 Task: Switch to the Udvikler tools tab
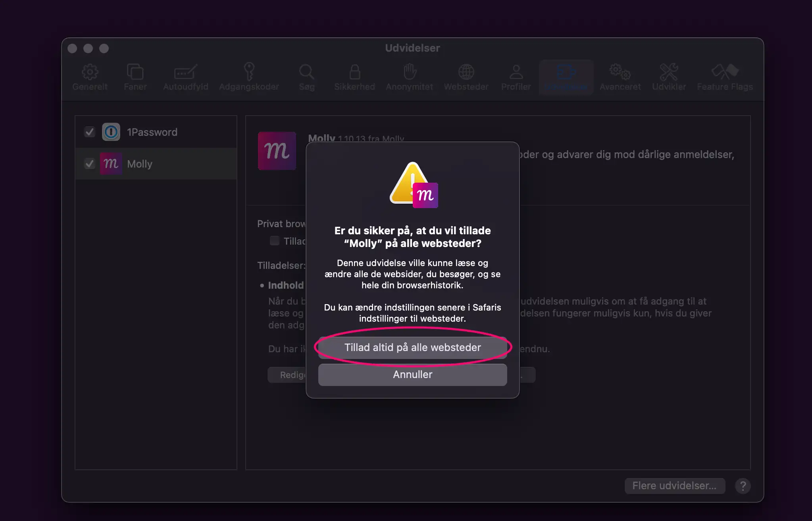pyautogui.click(x=669, y=72)
